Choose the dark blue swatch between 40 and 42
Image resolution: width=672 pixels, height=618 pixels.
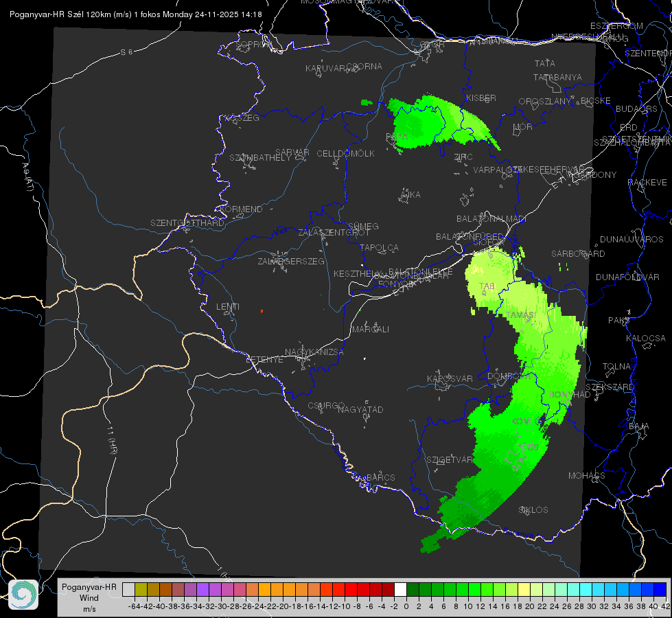tap(660, 589)
